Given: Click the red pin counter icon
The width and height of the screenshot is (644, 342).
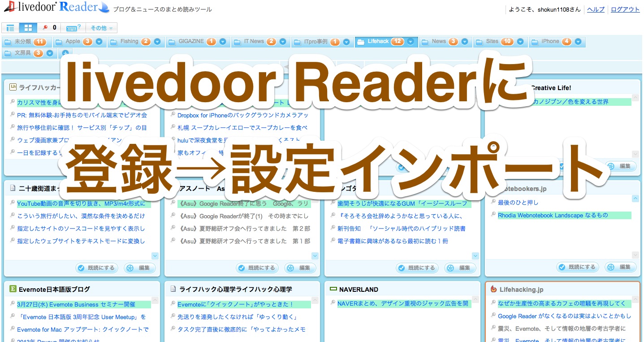Looking at the screenshot, I should pyautogui.click(x=45, y=27).
